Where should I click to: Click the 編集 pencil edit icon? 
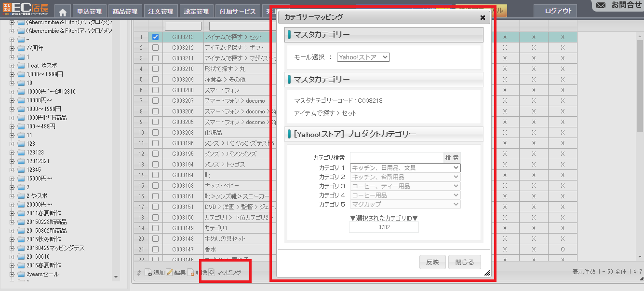(x=170, y=273)
